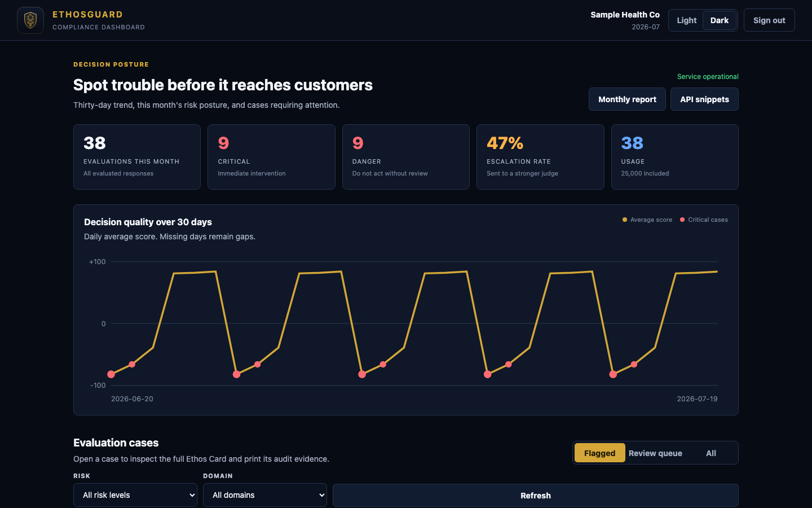
Task: Click the Escalation rate 47% card
Action: point(540,157)
